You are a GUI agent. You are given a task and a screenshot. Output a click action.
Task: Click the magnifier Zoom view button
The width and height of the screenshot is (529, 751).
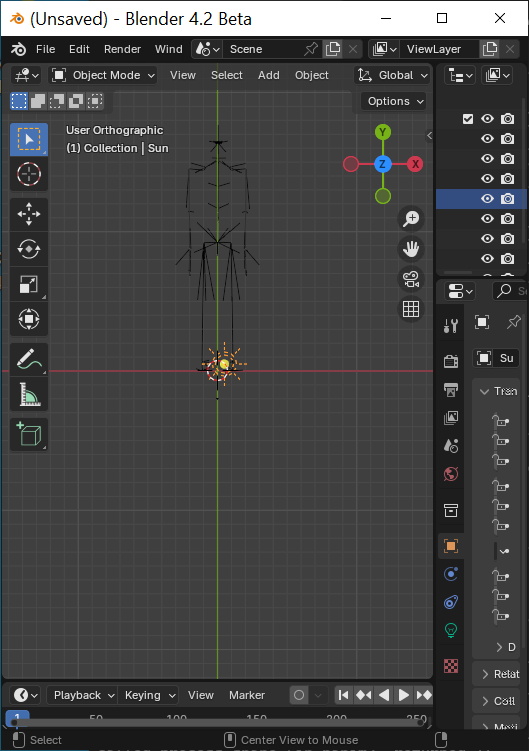[411, 219]
